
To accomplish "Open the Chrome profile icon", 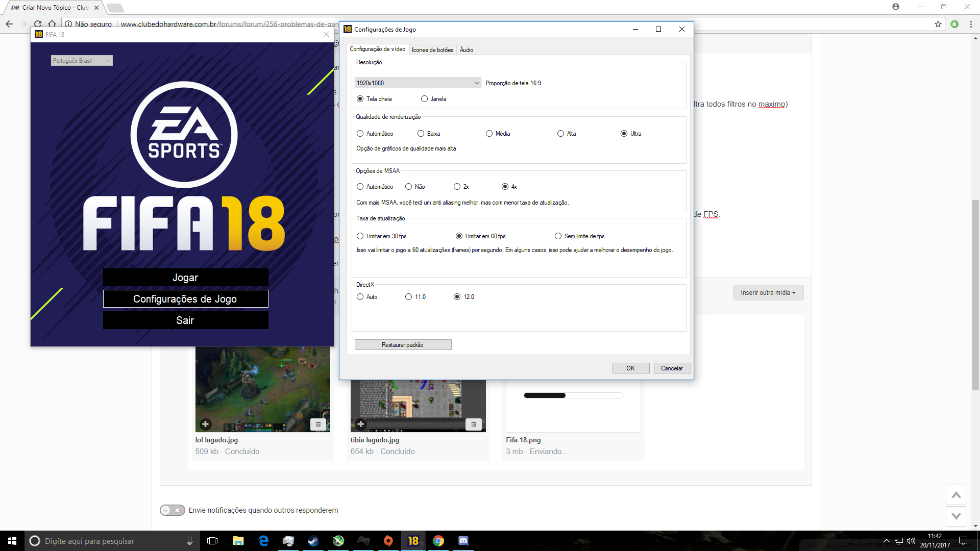I will click(896, 7).
